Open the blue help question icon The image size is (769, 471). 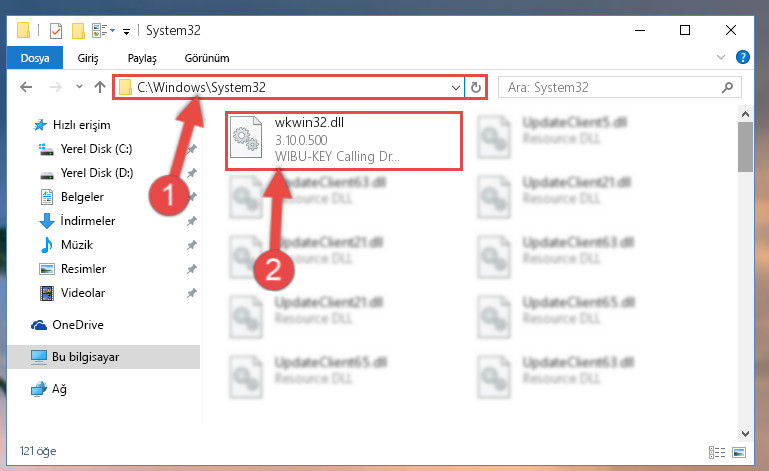(743, 57)
